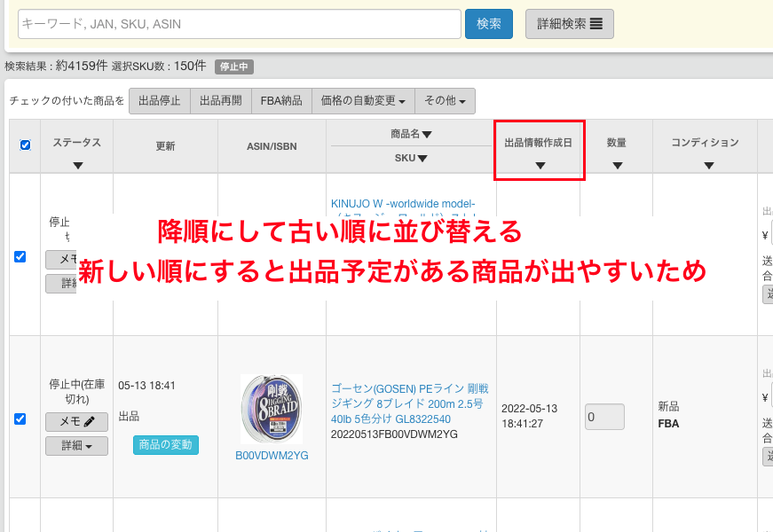Uncheck the first product row checkbox
The width and height of the screenshot is (773, 532).
tap(20, 256)
